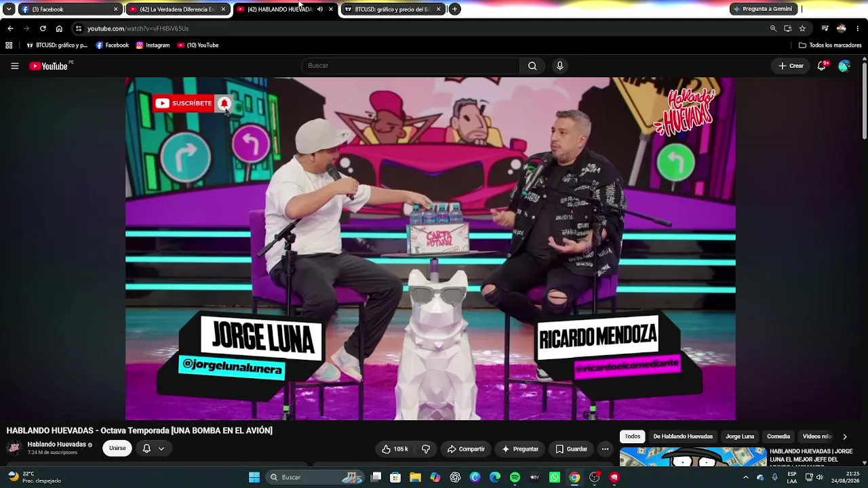The width and height of the screenshot is (868, 488).
Task: Click the YouTube search magnifier button
Action: tap(532, 66)
